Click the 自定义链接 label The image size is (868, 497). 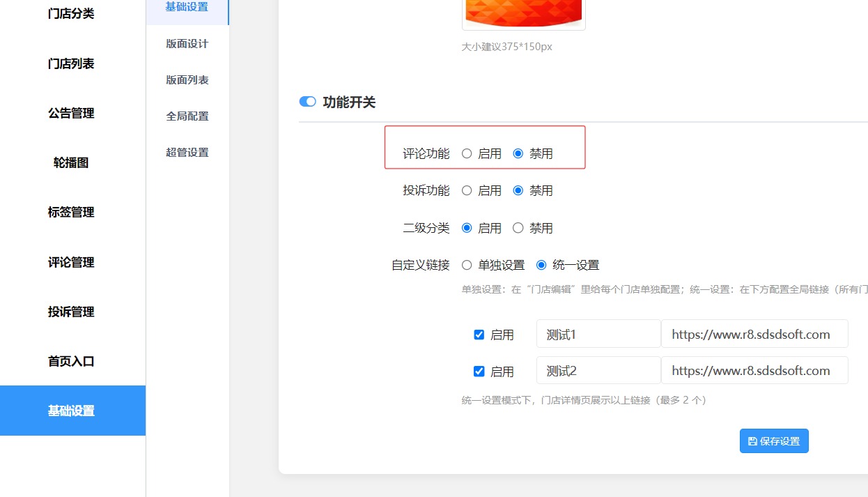[421, 265]
